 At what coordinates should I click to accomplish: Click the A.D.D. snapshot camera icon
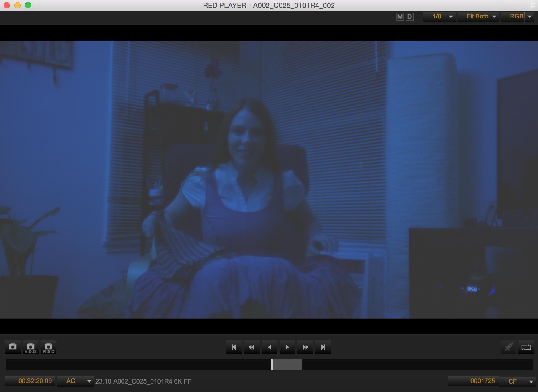click(x=31, y=347)
